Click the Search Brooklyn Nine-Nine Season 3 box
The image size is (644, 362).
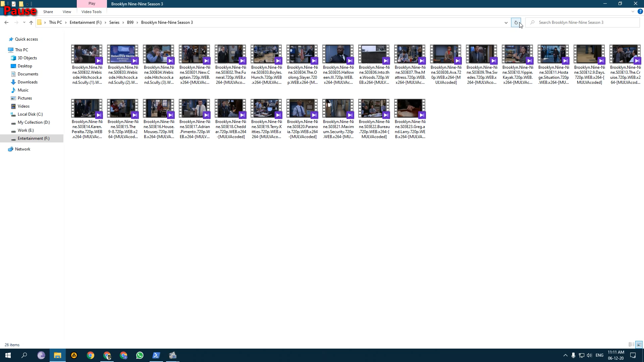click(x=583, y=22)
